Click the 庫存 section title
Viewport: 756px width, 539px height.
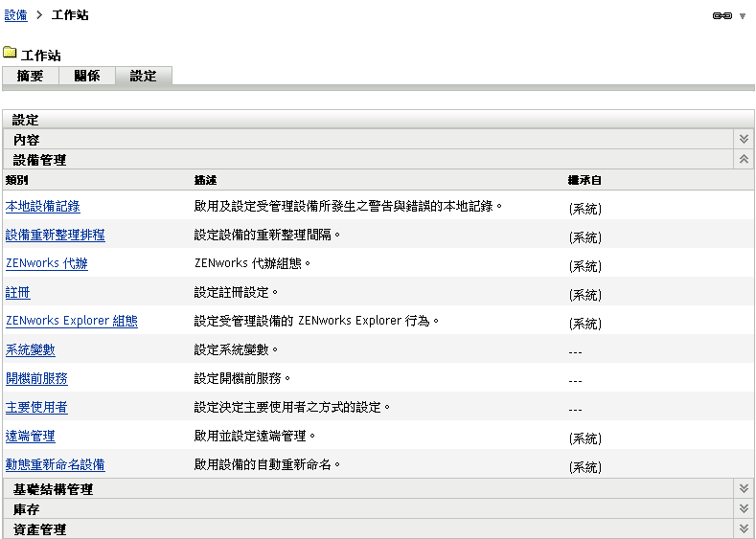tap(26, 509)
